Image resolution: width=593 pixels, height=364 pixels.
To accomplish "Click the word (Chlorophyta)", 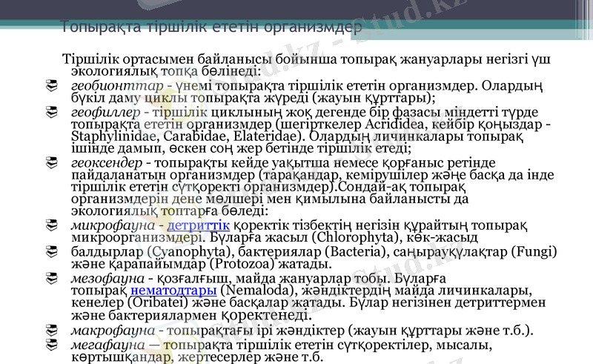I will pyautogui.click(x=357, y=237).
